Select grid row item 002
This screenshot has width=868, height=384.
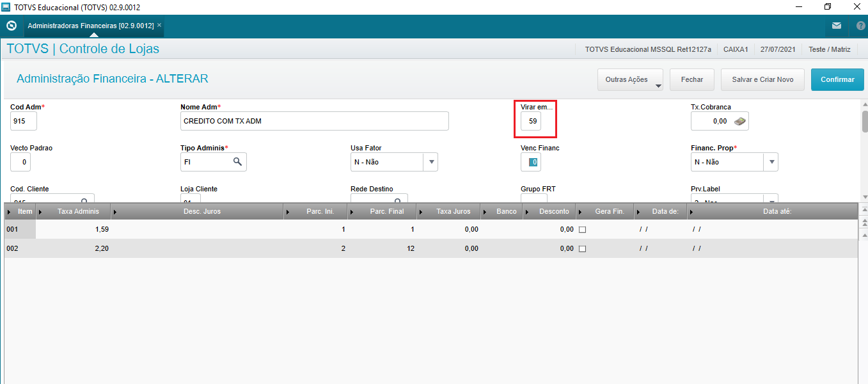pos(430,248)
